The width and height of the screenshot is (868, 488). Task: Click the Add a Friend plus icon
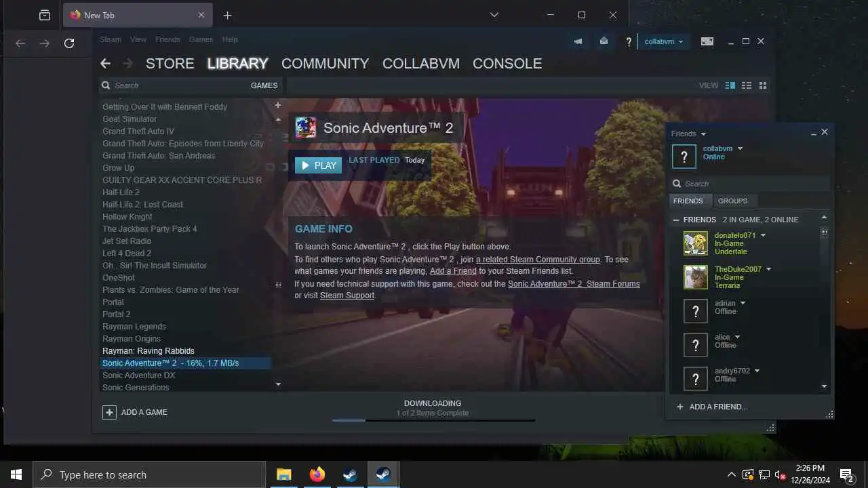(680, 407)
